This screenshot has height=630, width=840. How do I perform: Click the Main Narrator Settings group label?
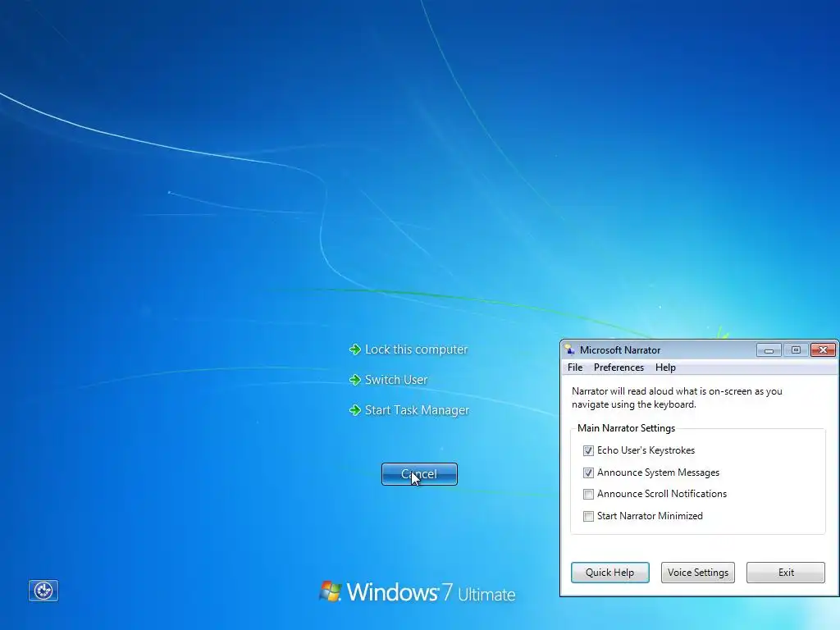pos(626,428)
